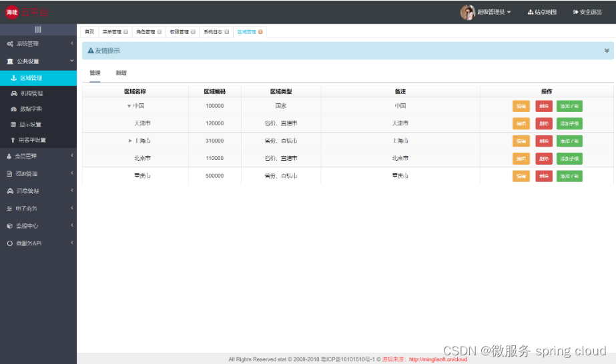
Task: Toggle the sidebar collapse bars icon
Action: (38, 29)
